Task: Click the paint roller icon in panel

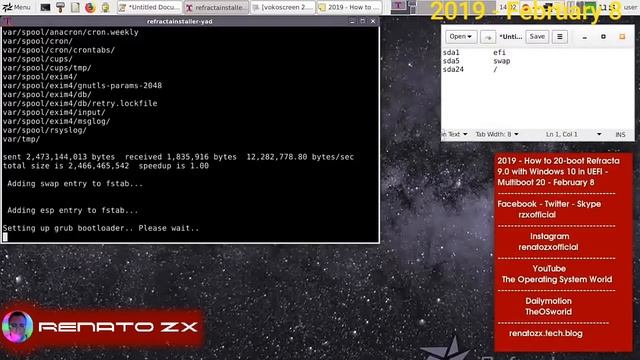Action: [x=60, y=7]
